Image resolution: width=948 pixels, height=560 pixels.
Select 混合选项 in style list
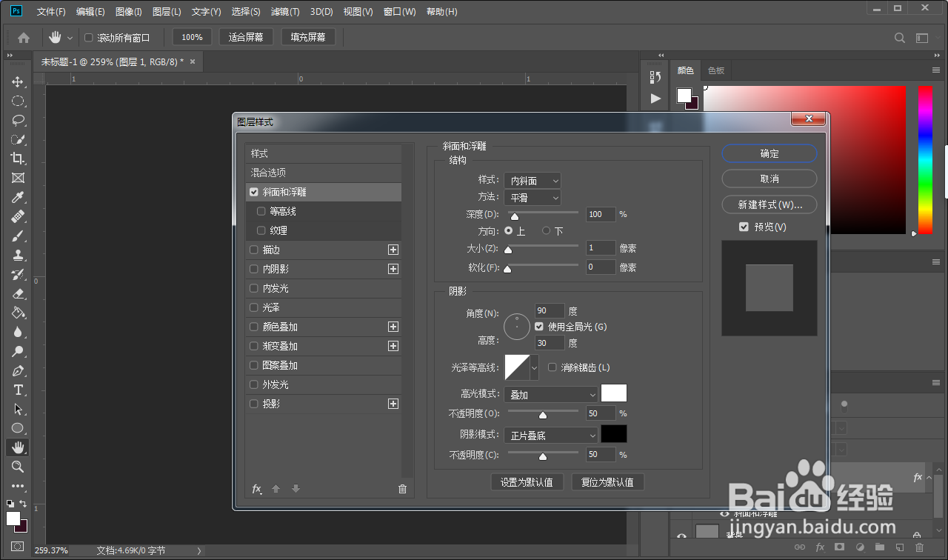click(x=324, y=173)
